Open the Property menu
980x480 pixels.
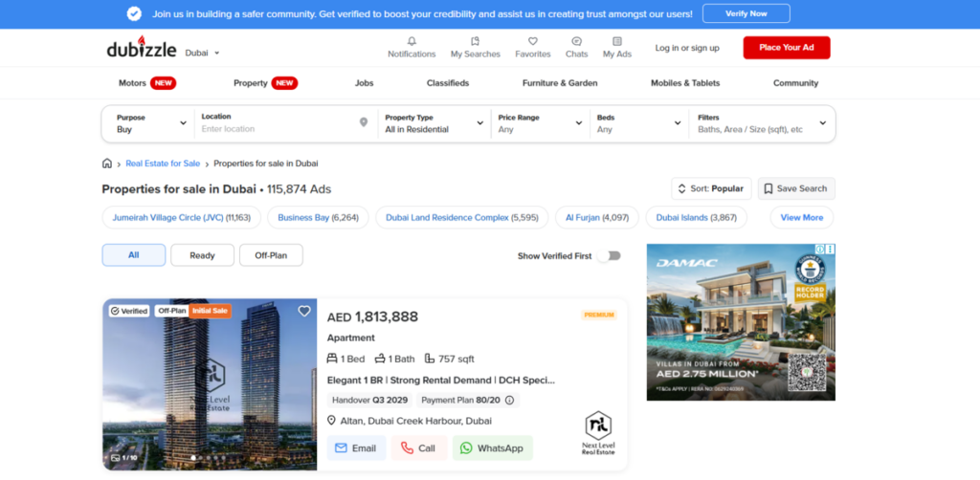pos(266,83)
